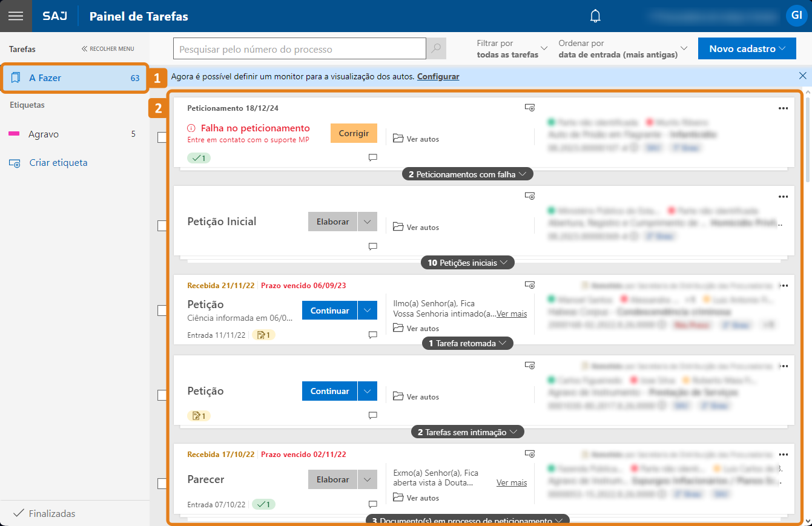
Task: Close the monitor info banner
Action: coord(802,76)
